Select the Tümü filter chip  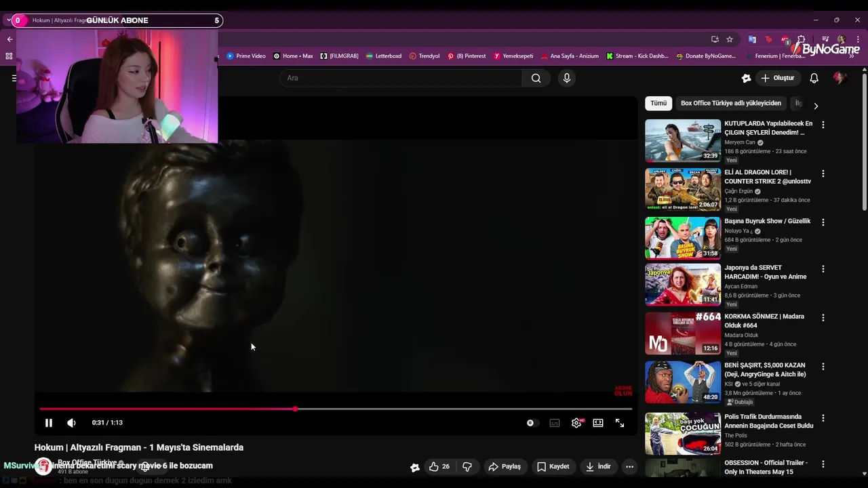pyautogui.click(x=658, y=103)
